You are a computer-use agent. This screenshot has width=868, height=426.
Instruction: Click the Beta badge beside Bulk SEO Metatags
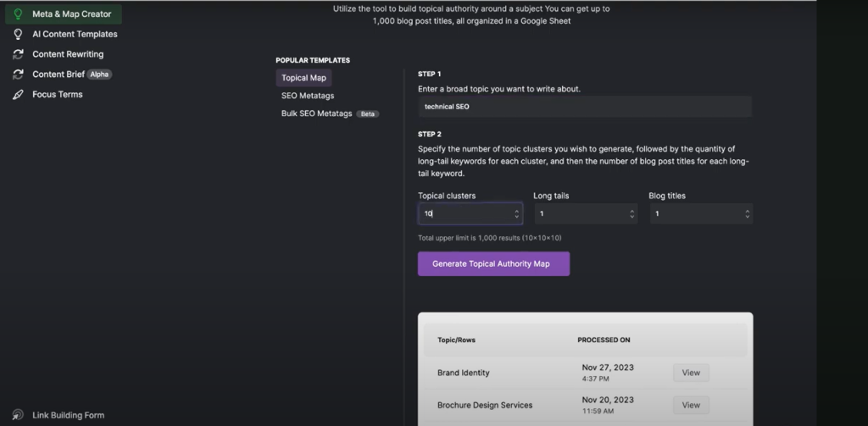(x=368, y=114)
